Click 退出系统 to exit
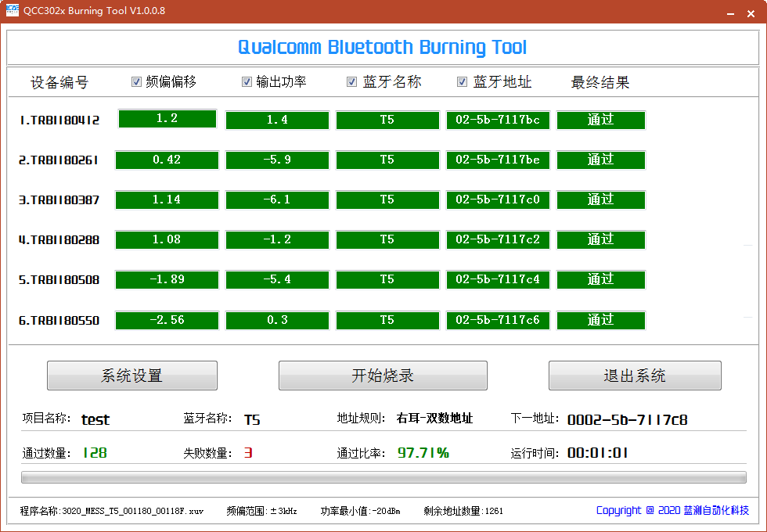Screen dimensions: 767x532 (x=635, y=376)
